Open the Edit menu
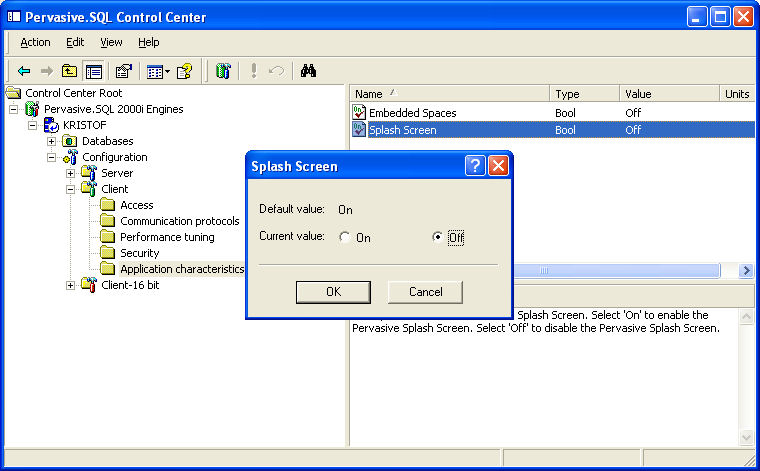This screenshot has width=760, height=471. coord(75,43)
